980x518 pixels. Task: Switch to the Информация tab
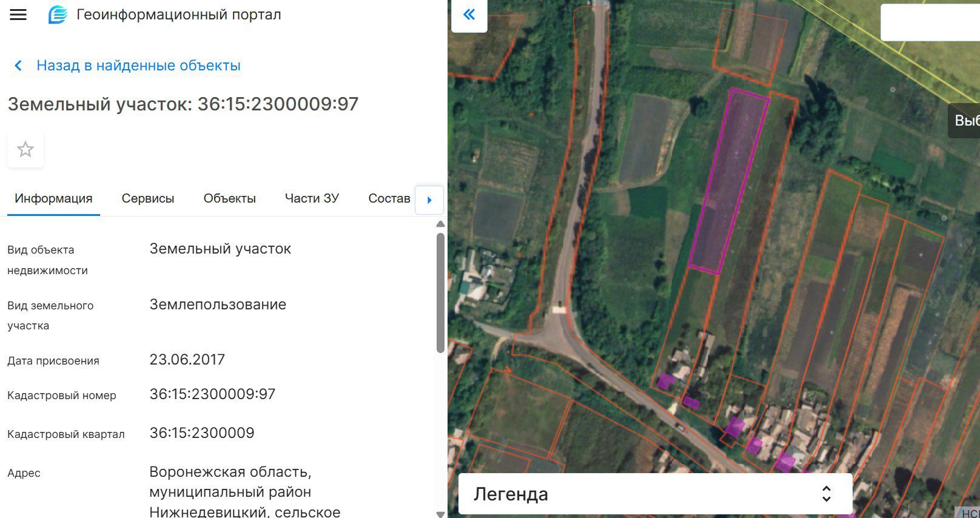(x=53, y=198)
